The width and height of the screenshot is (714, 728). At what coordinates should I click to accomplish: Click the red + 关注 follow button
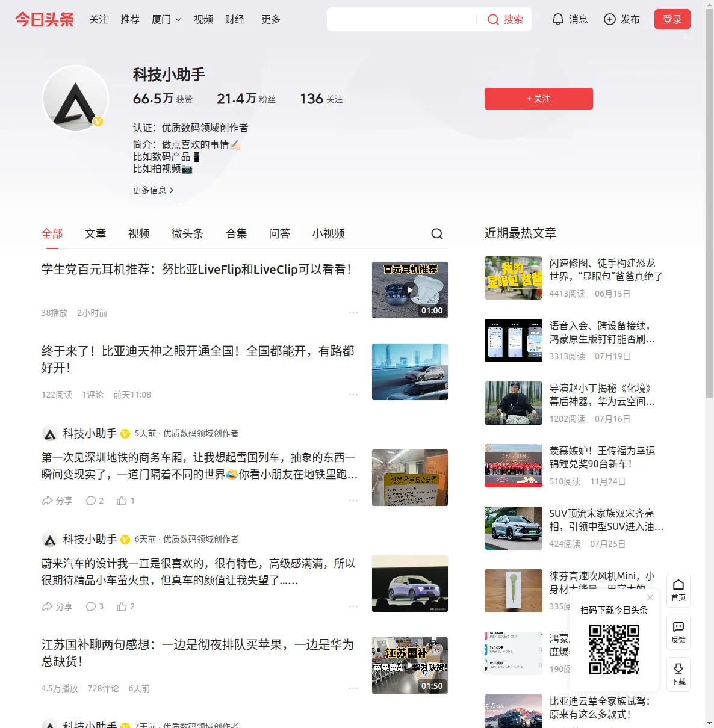tap(539, 99)
